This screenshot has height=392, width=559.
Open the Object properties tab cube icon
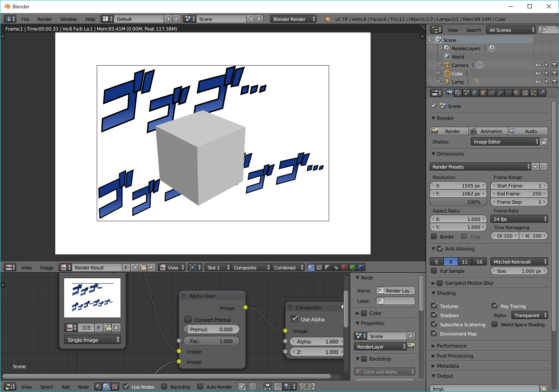tap(483, 93)
